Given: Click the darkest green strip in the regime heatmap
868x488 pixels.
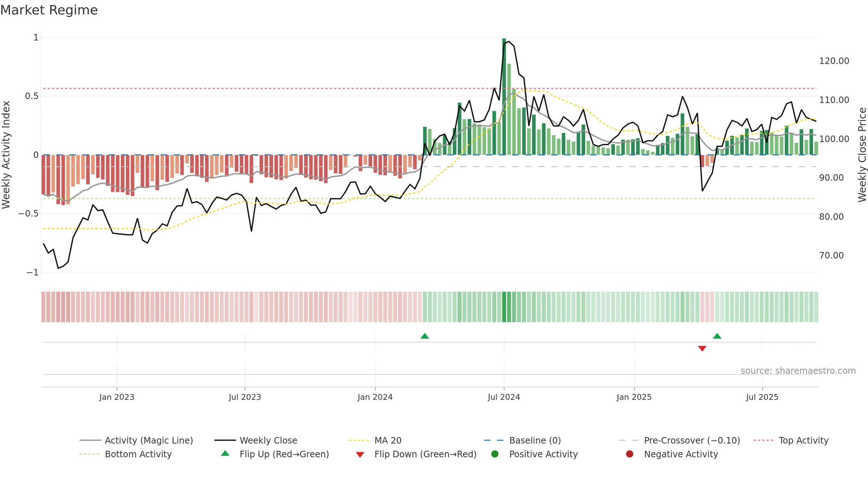Looking at the screenshot, I should click(x=504, y=307).
